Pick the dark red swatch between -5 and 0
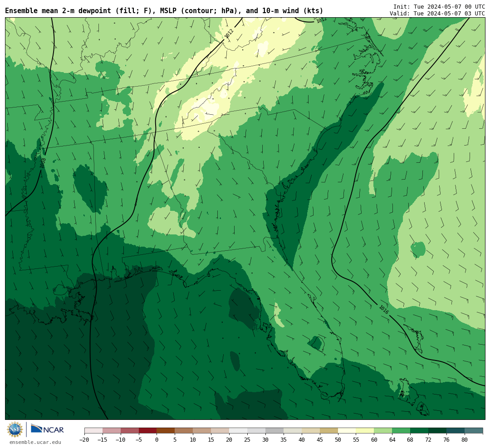The image size is (490, 448). click(x=148, y=431)
